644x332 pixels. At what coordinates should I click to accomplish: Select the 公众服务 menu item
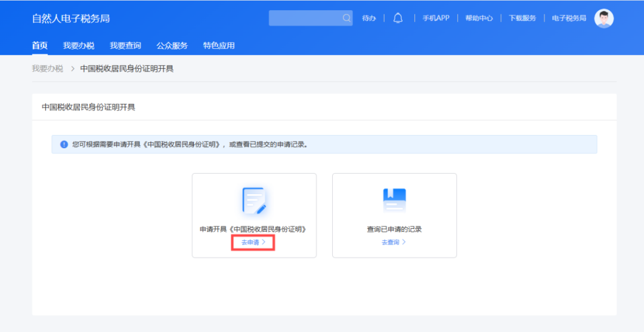point(172,45)
